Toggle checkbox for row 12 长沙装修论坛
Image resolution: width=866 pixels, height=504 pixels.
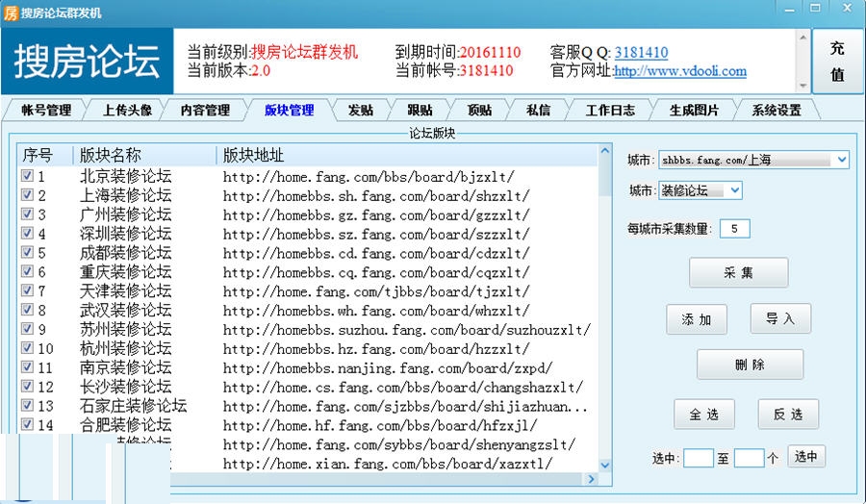pos(27,386)
